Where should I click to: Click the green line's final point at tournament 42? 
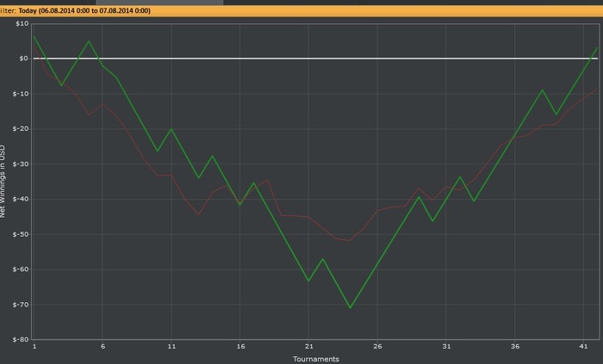[x=597, y=48]
